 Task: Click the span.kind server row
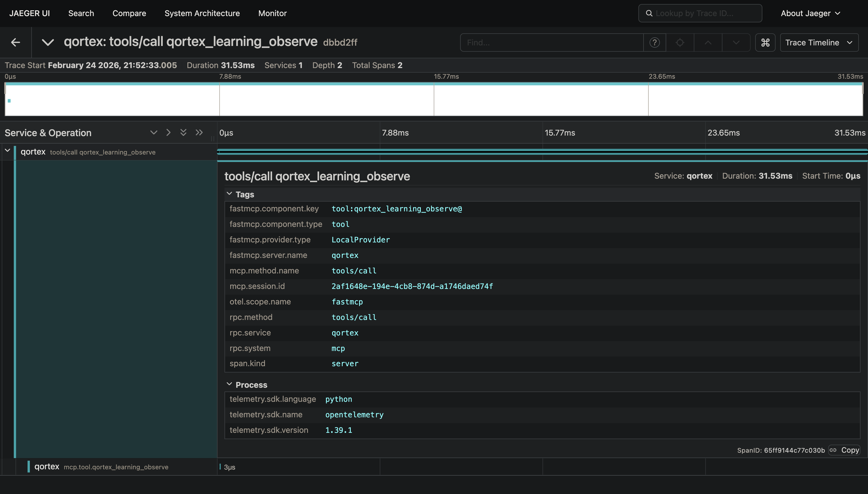point(542,364)
